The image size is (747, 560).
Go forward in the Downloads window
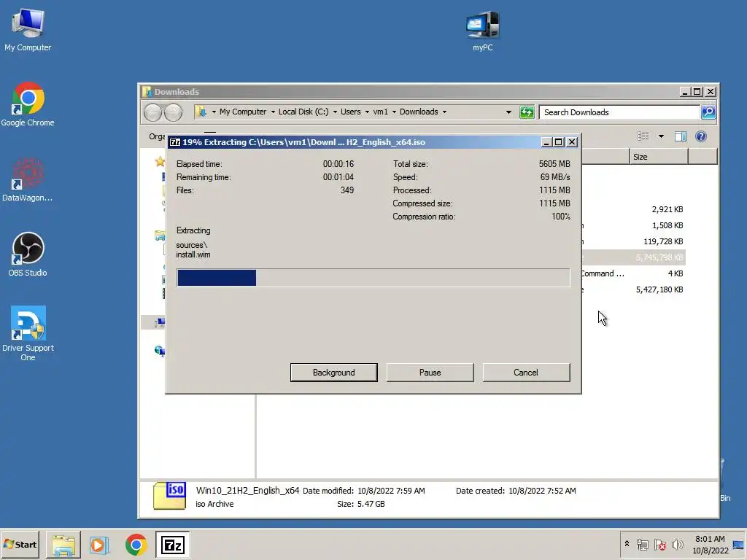pyautogui.click(x=174, y=112)
